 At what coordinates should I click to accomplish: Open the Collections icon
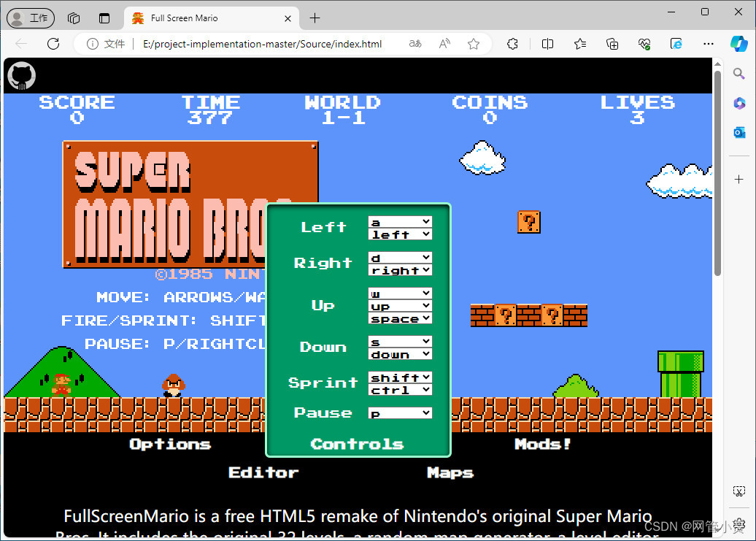(x=612, y=44)
